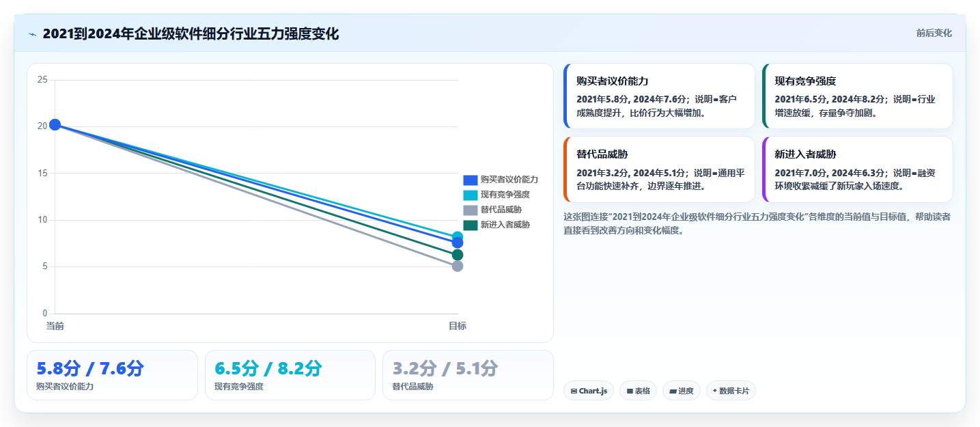Toggle the 新进入者威胁 legend color box
The width and height of the screenshot is (980, 427).
click(470, 225)
